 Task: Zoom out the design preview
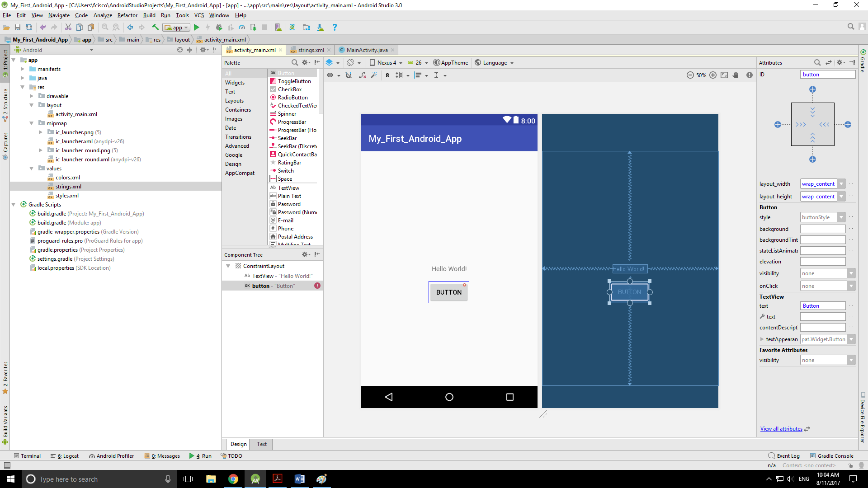click(x=690, y=75)
